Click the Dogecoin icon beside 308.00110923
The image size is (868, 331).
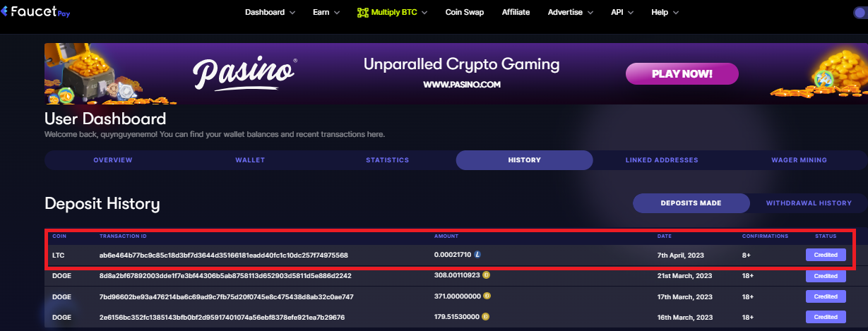[487, 275]
